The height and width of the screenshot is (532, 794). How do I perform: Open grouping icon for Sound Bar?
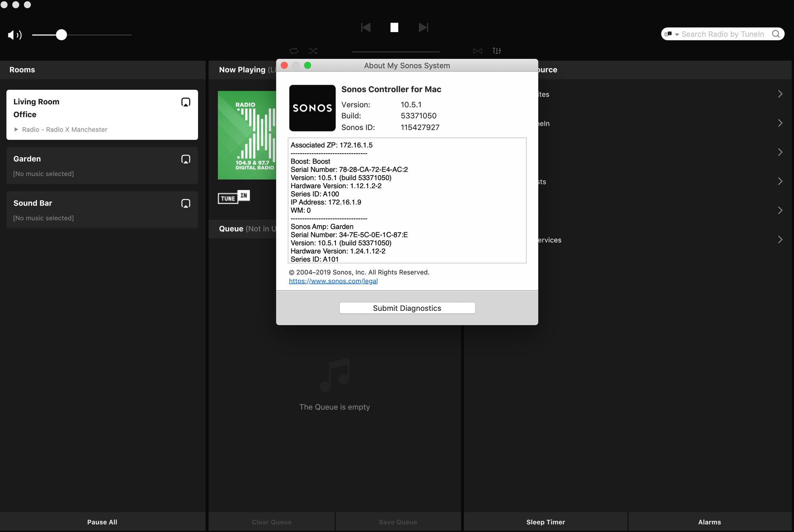(186, 204)
